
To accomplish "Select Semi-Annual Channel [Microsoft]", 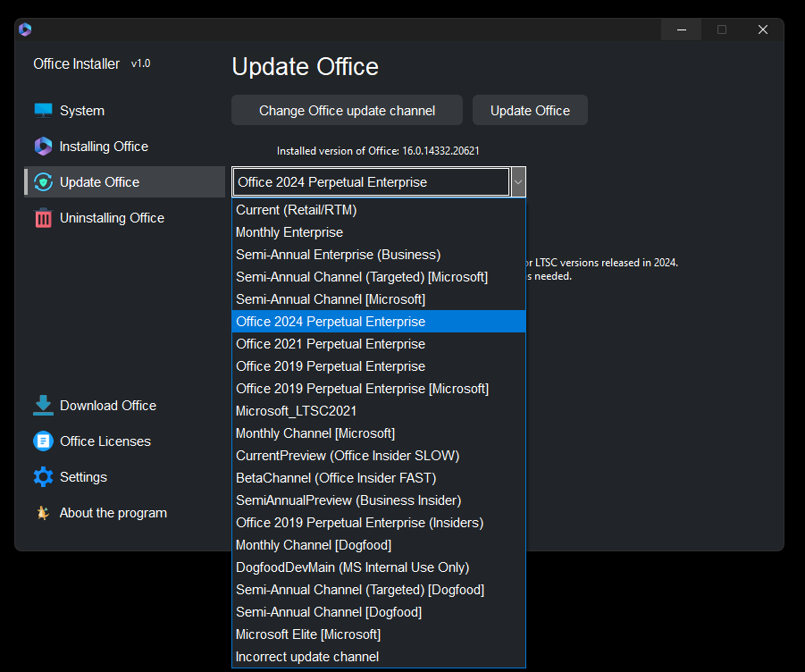I will tap(379, 299).
